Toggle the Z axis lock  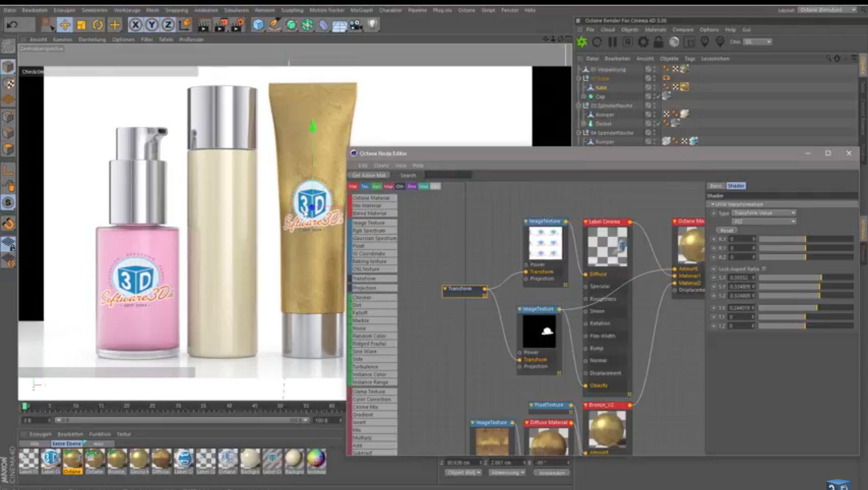coord(168,25)
